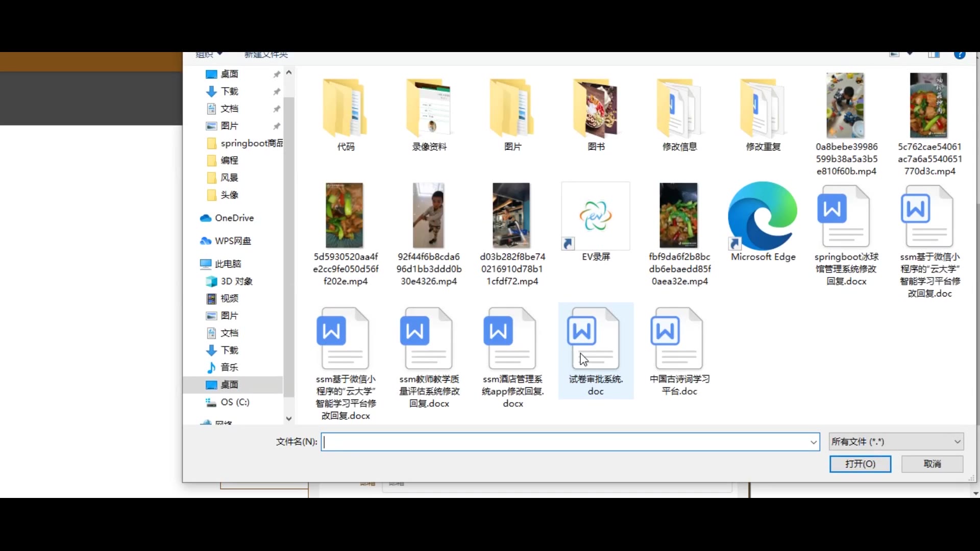Image resolution: width=980 pixels, height=551 pixels.
Task: Go to OneDrive in navigation pane
Action: [x=234, y=218]
